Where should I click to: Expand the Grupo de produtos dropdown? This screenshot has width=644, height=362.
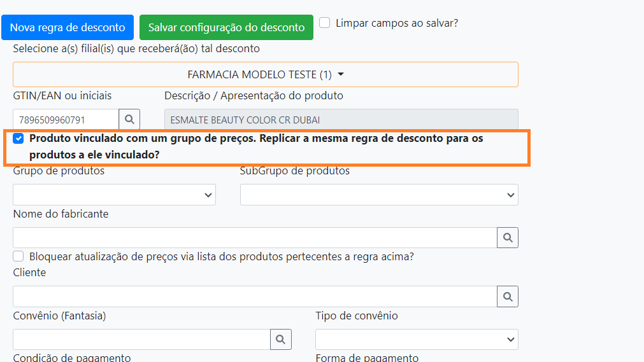(x=114, y=195)
